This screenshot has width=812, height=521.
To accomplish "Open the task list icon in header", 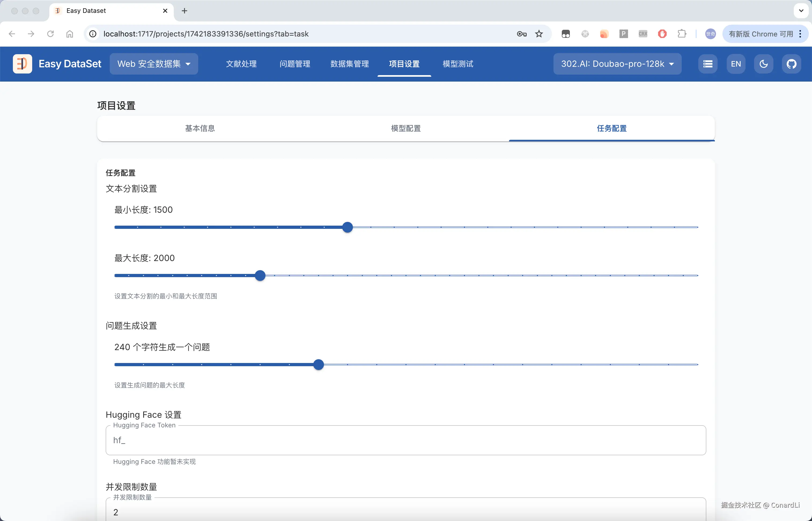I will coord(707,64).
